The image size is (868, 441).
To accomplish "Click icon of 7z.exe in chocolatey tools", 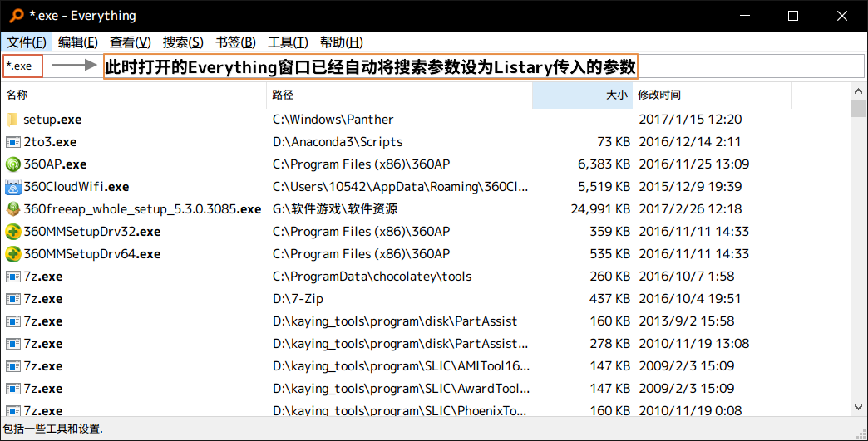I will point(12,277).
